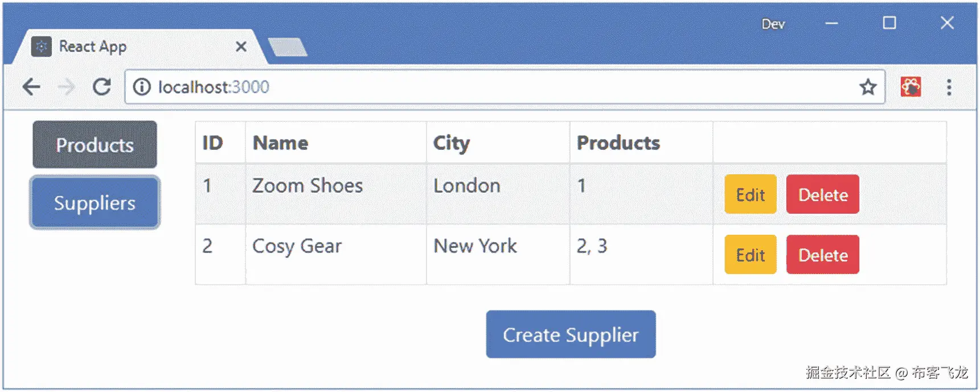Click the red extension icon
The width and height of the screenshot is (980, 392).
point(911,87)
